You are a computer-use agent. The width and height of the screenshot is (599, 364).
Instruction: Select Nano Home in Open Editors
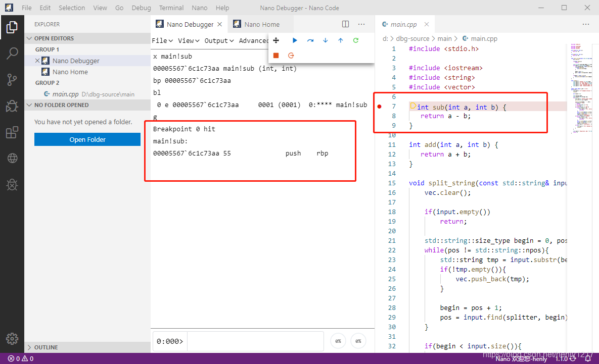pyautogui.click(x=87, y=72)
